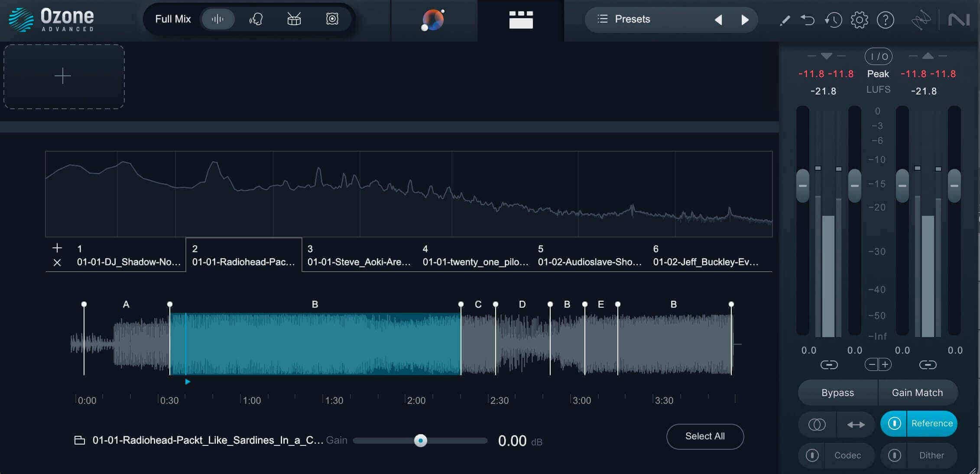Click the pencil edit icon
Viewport: 980px width, 474px height.
tap(785, 20)
